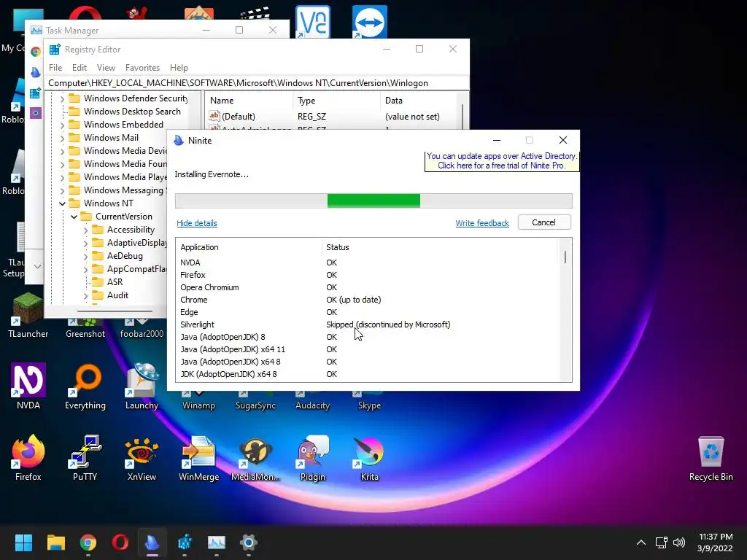Expand the Audit key
The width and height of the screenshot is (747, 560).
pos(86,296)
